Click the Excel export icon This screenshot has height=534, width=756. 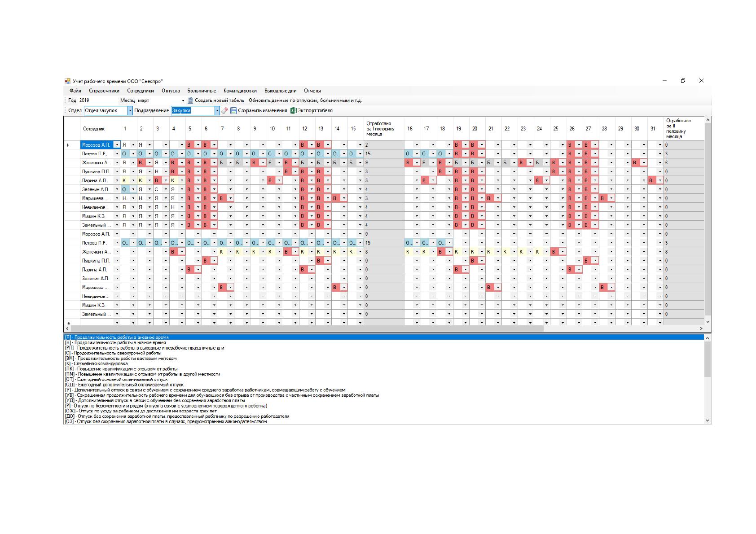point(294,110)
